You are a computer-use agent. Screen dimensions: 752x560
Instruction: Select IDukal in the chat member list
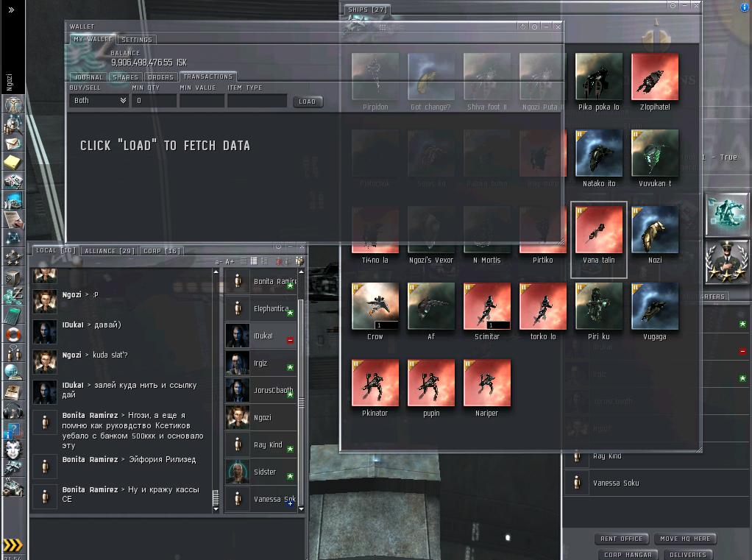261,336
